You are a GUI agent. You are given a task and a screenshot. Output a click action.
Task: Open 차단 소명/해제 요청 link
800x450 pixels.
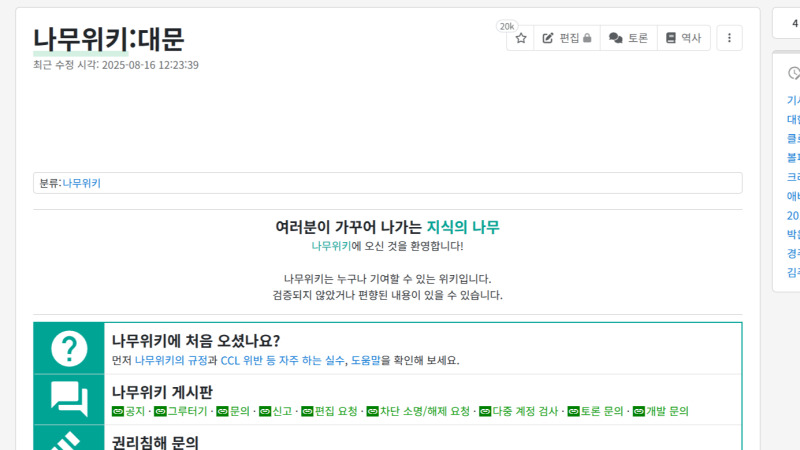[418, 411]
